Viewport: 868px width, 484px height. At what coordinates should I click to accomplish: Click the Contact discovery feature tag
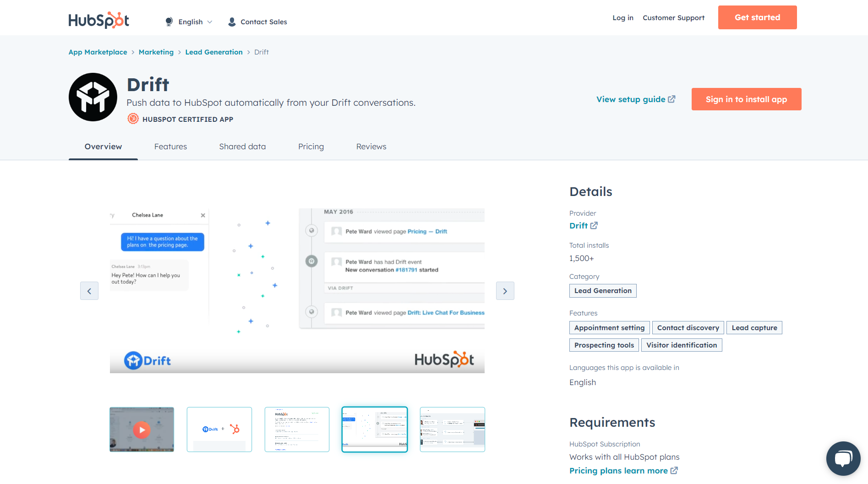(688, 328)
